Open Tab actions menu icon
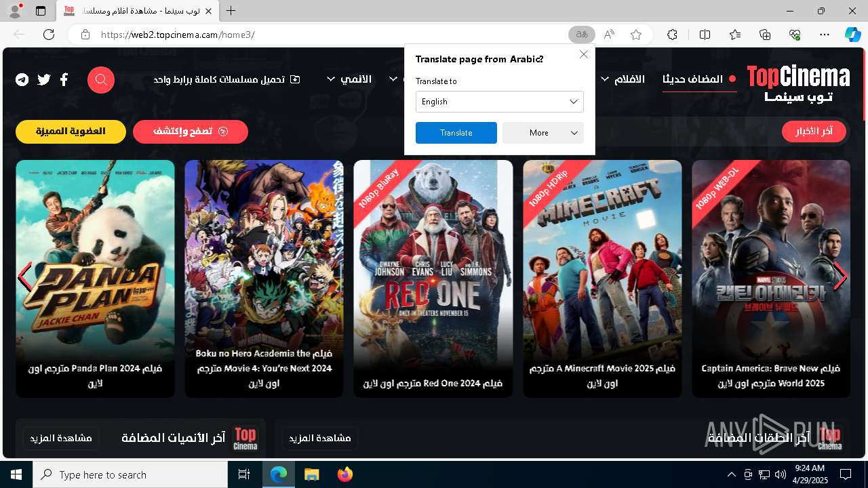868x488 pixels. tap(41, 11)
